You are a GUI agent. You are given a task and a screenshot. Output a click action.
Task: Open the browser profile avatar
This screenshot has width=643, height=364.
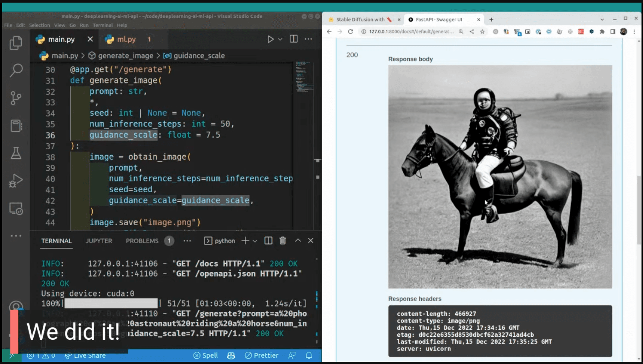pos(624,32)
